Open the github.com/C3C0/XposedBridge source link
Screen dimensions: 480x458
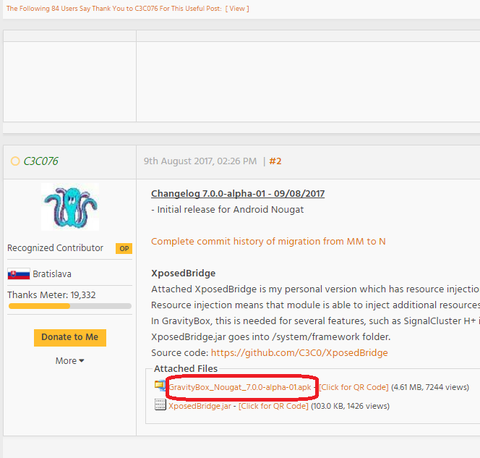(x=299, y=353)
